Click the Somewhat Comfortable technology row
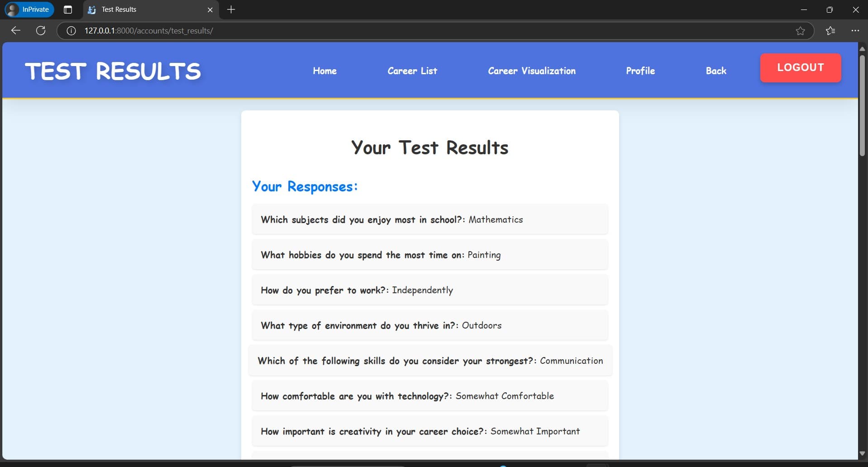Viewport: 868px width, 467px height. coord(430,396)
